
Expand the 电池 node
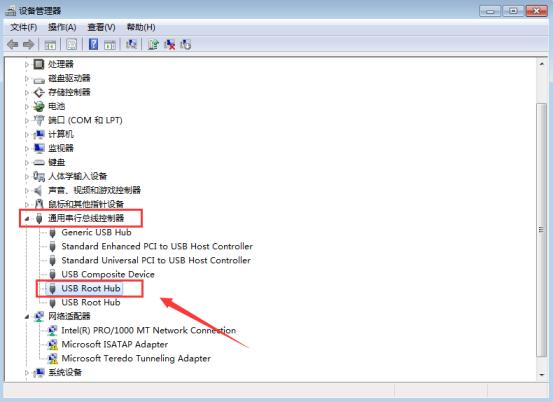point(26,106)
